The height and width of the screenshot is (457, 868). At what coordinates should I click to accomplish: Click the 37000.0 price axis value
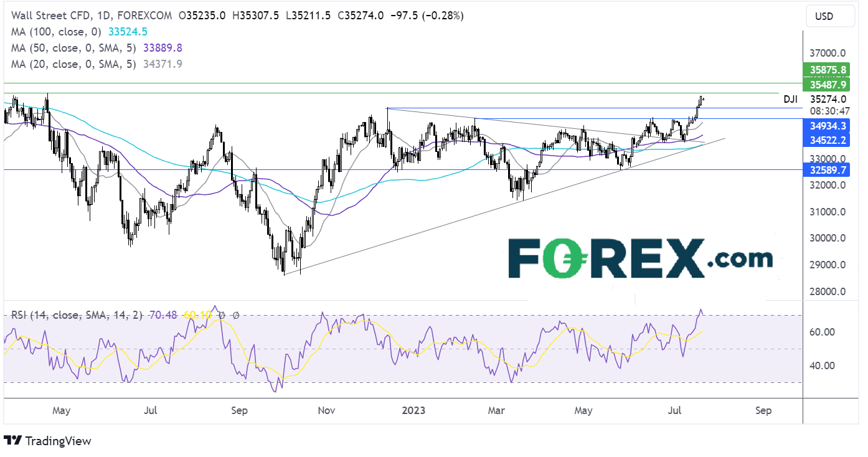(x=829, y=54)
